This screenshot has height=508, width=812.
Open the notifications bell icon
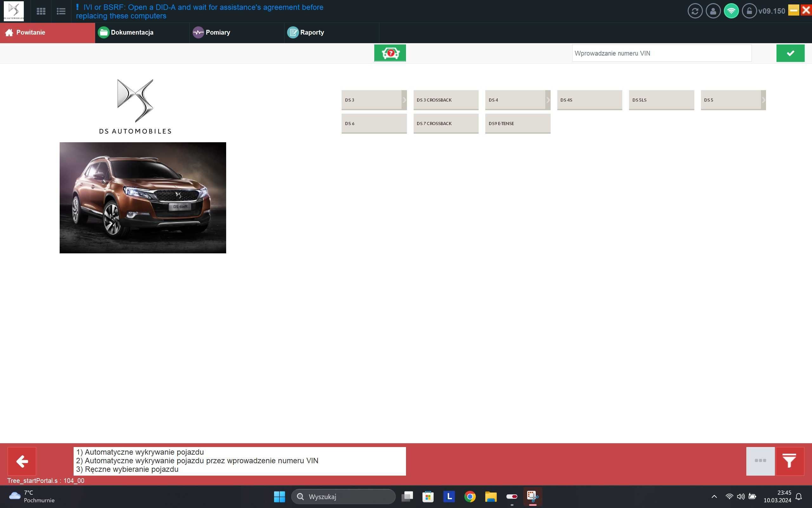(x=799, y=497)
